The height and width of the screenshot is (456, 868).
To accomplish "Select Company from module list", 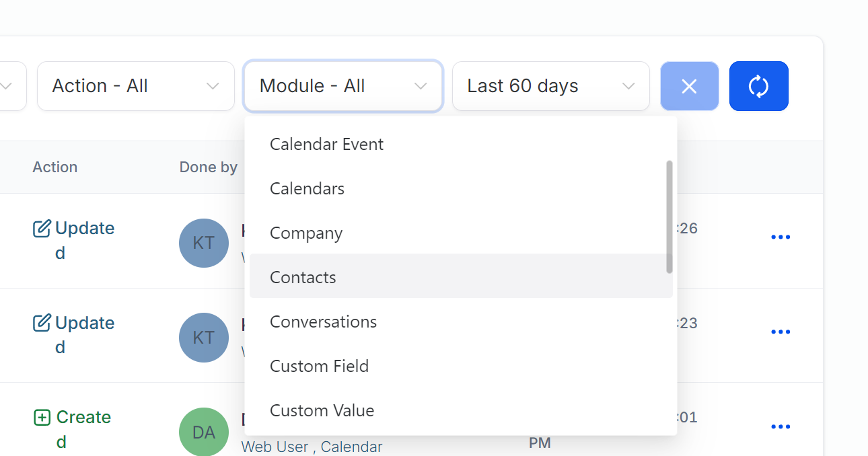I will click(x=461, y=233).
